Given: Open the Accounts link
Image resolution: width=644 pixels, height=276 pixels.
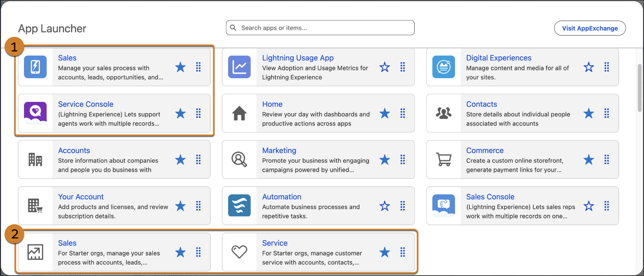Looking at the screenshot, I should click(74, 150).
